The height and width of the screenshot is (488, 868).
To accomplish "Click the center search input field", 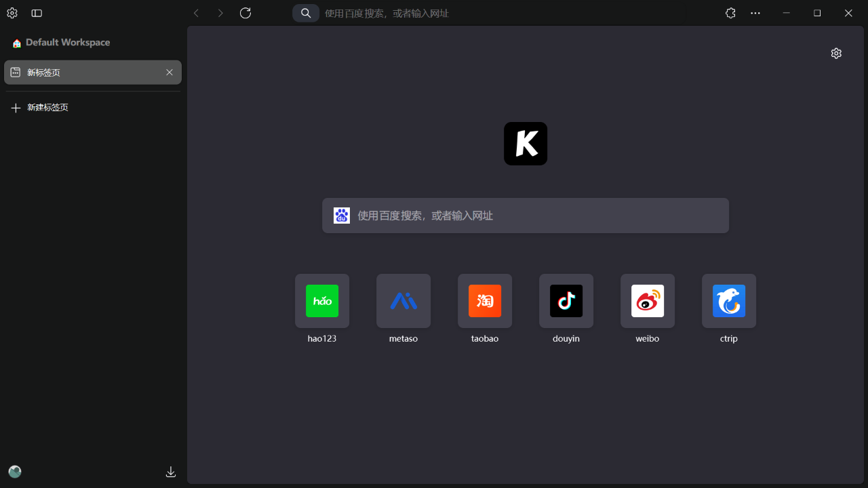I will click(526, 215).
